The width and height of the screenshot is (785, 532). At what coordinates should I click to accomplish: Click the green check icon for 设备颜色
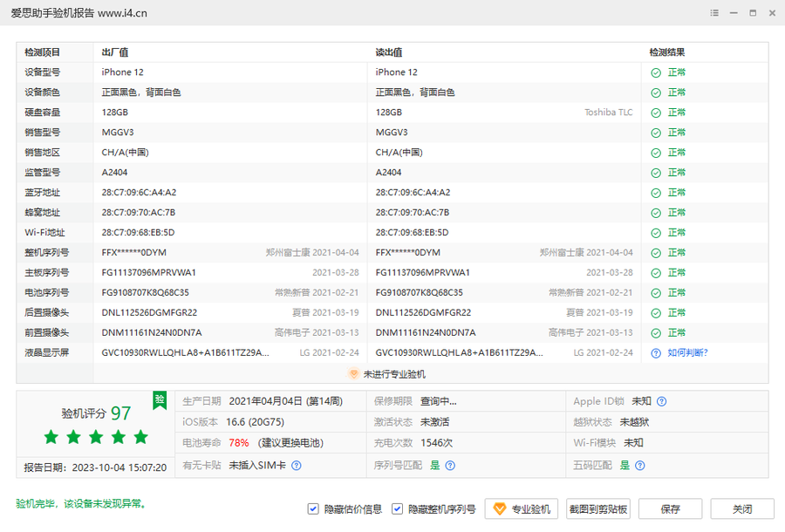(656, 93)
